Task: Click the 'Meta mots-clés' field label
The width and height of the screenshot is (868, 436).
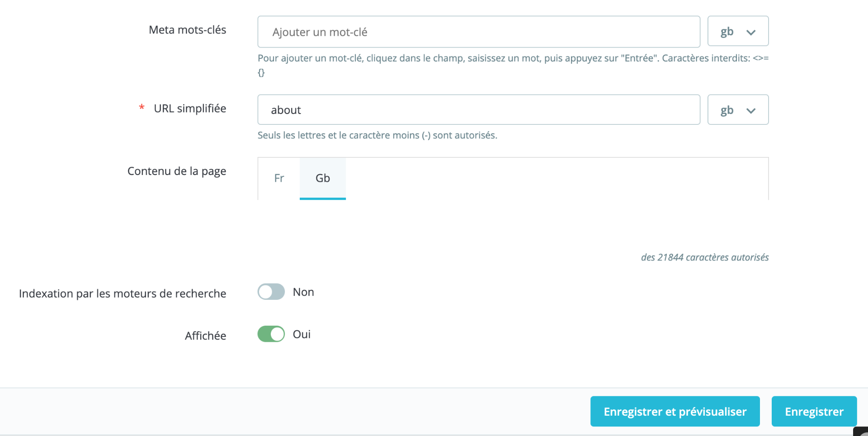Action: point(187,30)
